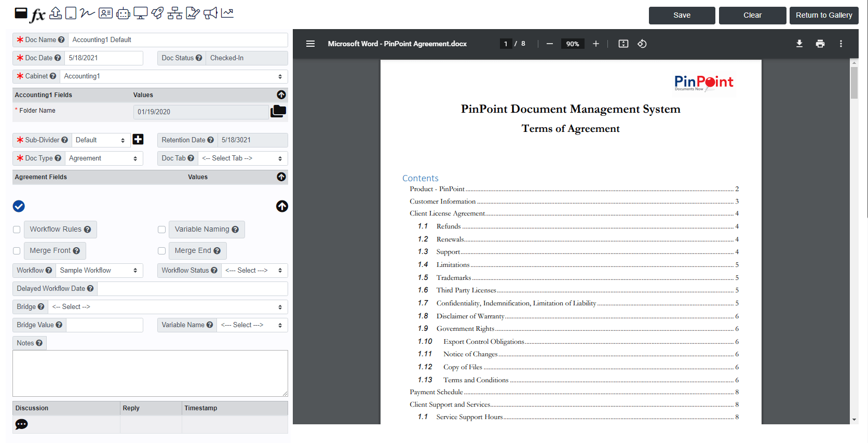Open the Workflow Status dropdown
Image resolution: width=868 pixels, height=443 pixels.
(x=254, y=271)
